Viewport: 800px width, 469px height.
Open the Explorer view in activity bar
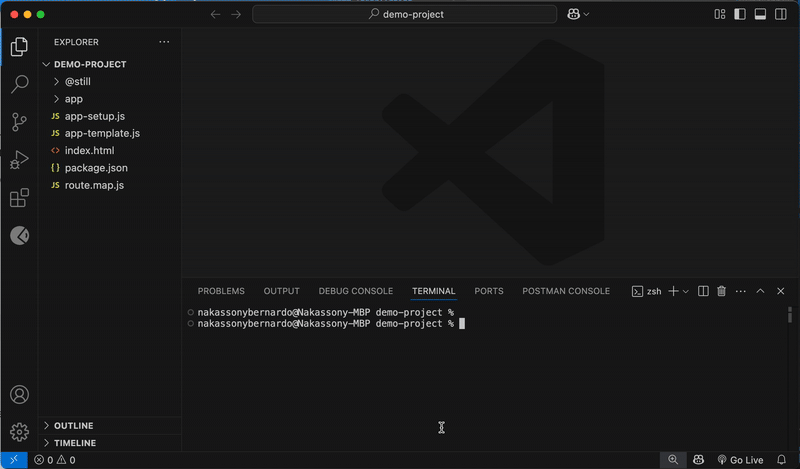(x=19, y=46)
